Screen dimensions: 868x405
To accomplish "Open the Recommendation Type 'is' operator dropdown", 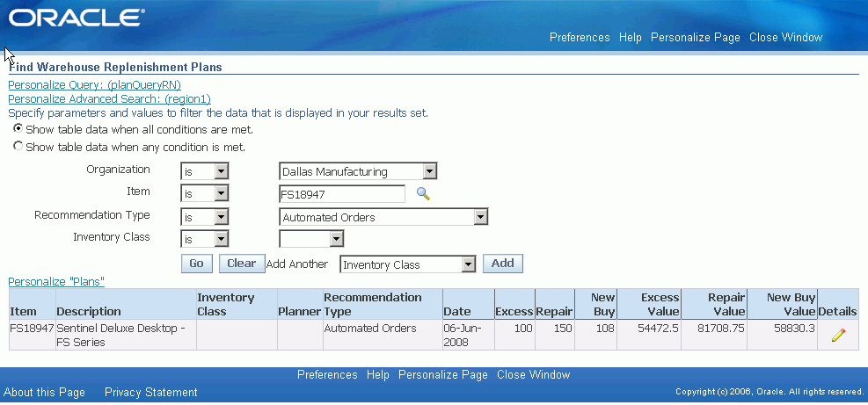I will pyautogui.click(x=205, y=217).
